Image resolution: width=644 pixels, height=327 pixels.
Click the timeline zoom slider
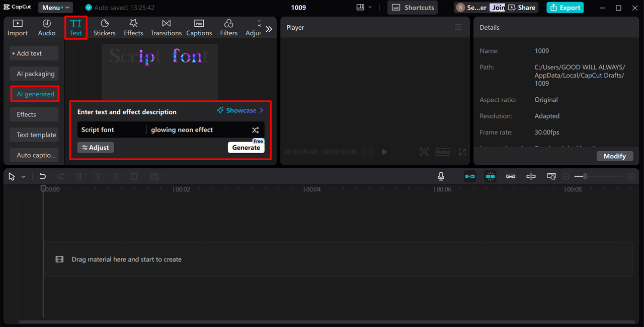[599, 176]
